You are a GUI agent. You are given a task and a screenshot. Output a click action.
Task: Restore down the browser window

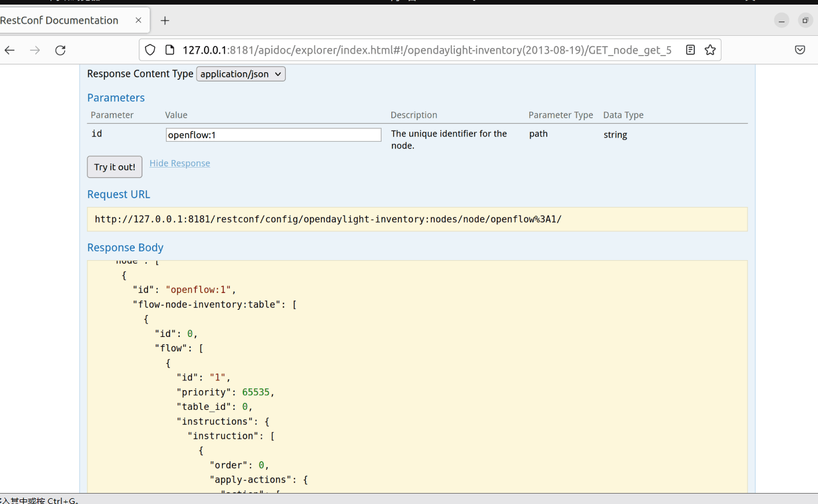pos(805,21)
